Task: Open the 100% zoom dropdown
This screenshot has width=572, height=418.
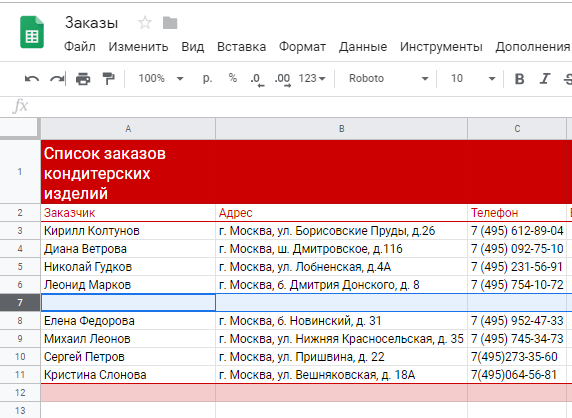Action: pos(161,78)
